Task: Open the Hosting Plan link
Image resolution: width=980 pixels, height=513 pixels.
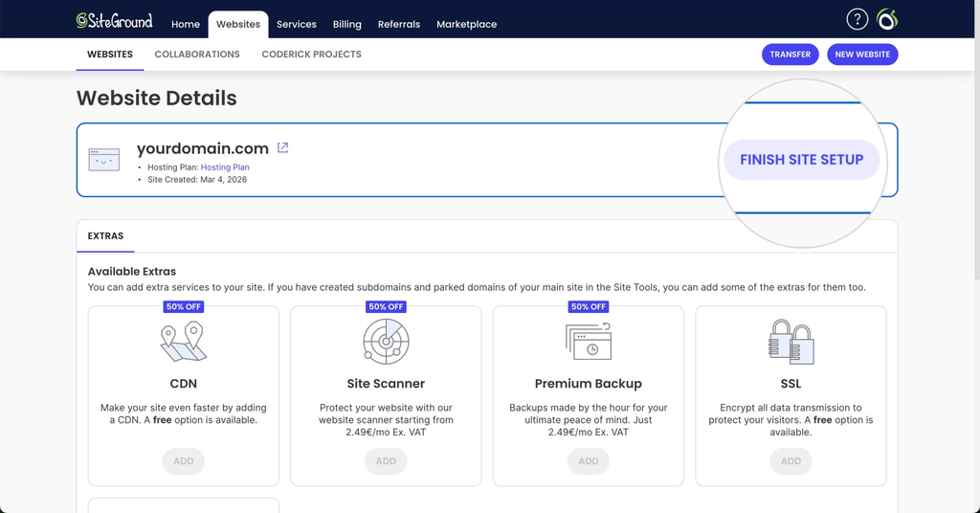Action: pos(225,167)
